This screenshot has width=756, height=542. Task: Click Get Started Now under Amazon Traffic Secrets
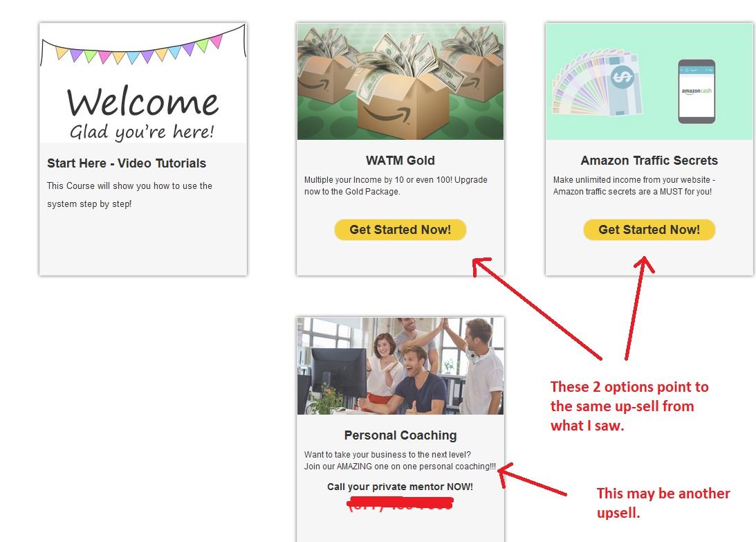click(x=649, y=230)
